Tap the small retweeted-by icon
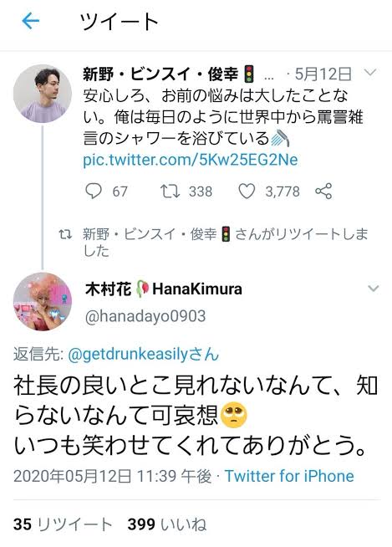 [65, 234]
